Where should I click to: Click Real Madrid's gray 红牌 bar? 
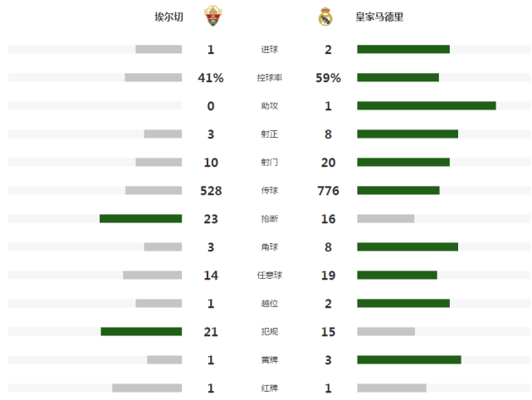[391, 388]
